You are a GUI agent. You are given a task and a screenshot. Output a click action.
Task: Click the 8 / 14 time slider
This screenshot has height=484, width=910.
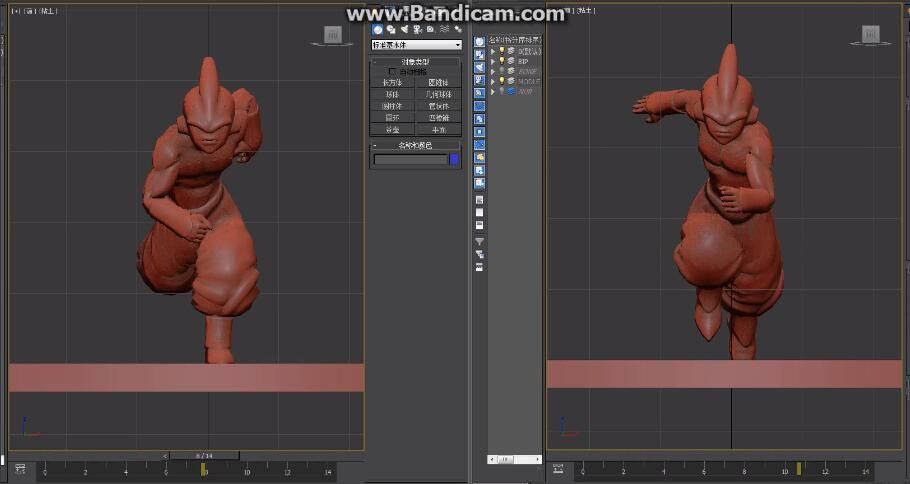[204, 456]
